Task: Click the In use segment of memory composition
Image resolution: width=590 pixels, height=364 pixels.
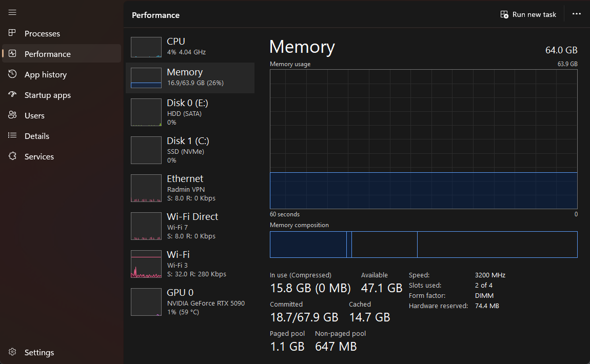Action: (x=308, y=245)
